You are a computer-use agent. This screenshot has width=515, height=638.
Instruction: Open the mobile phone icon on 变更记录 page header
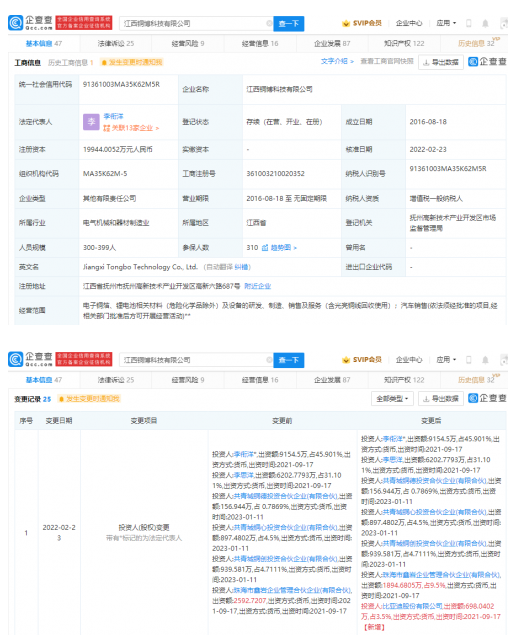(x=469, y=360)
